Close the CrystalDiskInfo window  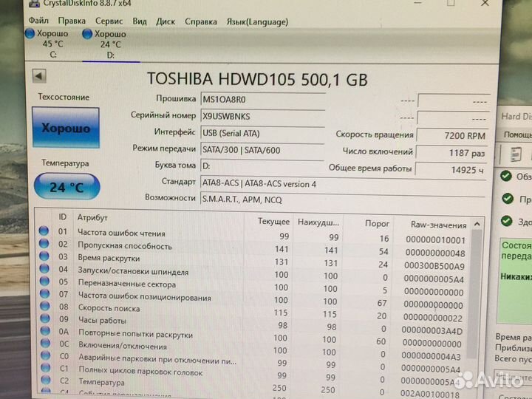[x=485, y=3]
